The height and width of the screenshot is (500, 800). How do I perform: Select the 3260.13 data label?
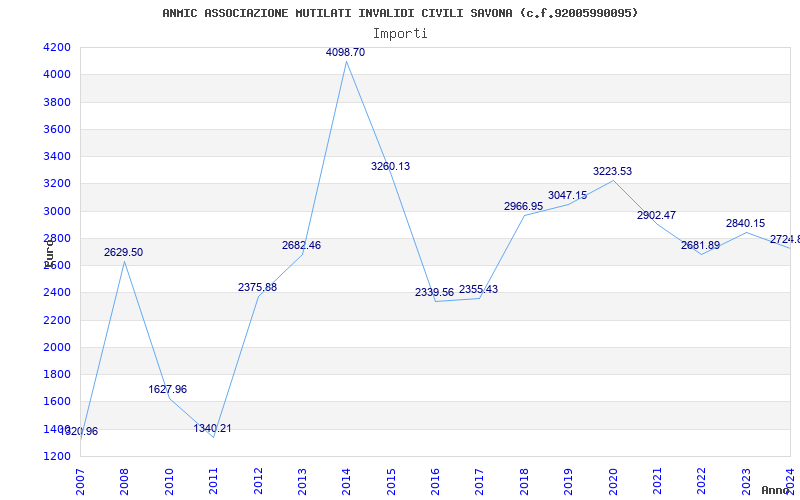tap(390, 166)
